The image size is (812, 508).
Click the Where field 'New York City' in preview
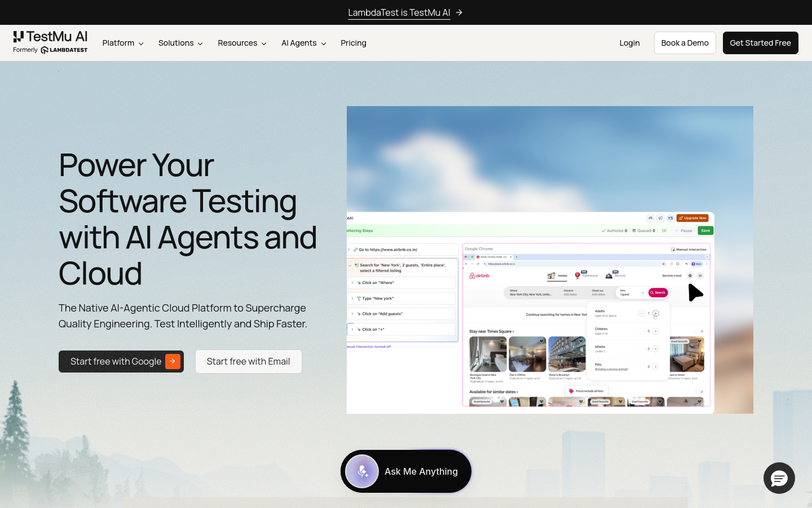pyautogui.click(x=531, y=292)
